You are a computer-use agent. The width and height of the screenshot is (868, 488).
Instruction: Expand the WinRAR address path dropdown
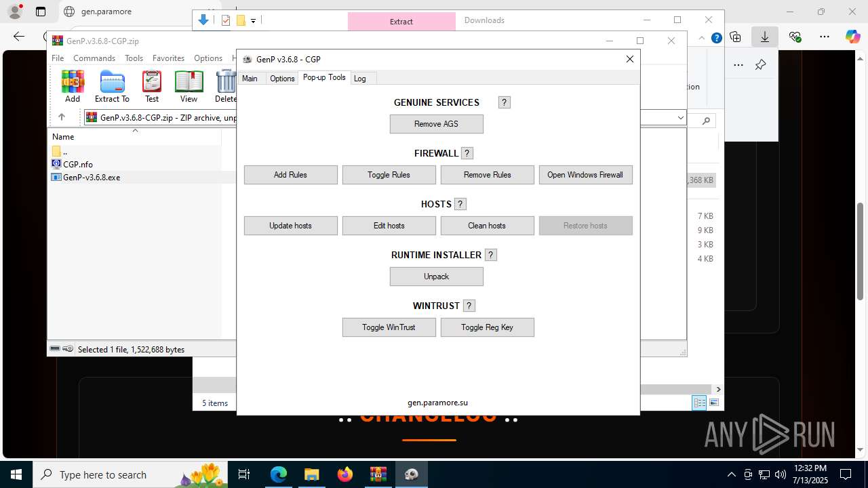[680, 118]
